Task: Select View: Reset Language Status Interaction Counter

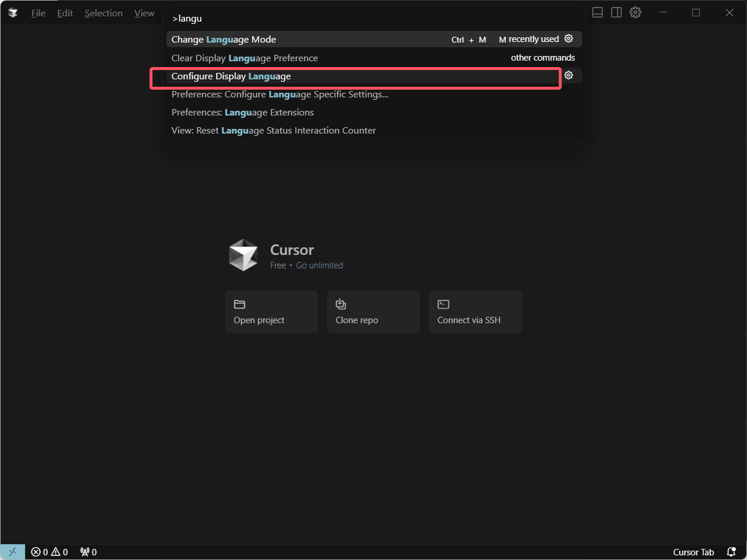Action: point(374,131)
